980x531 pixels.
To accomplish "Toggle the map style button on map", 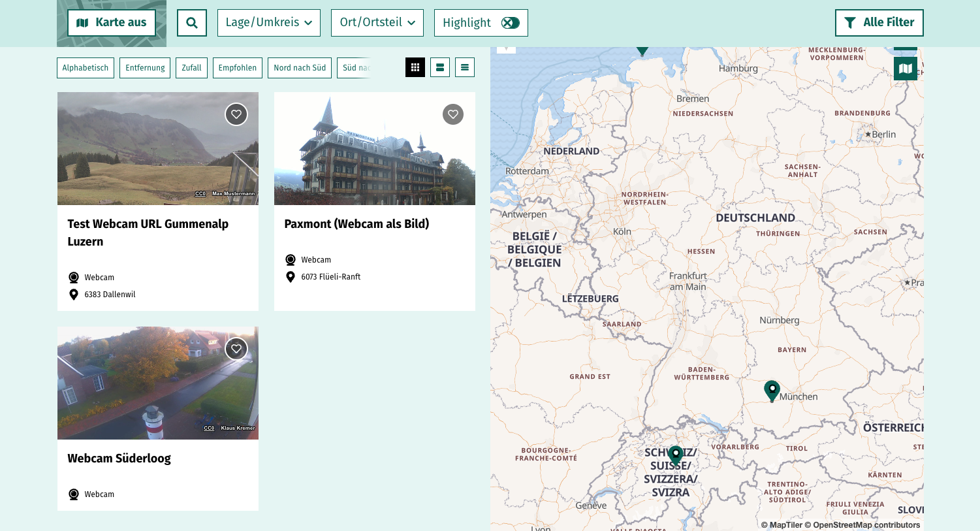I will coord(906,69).
